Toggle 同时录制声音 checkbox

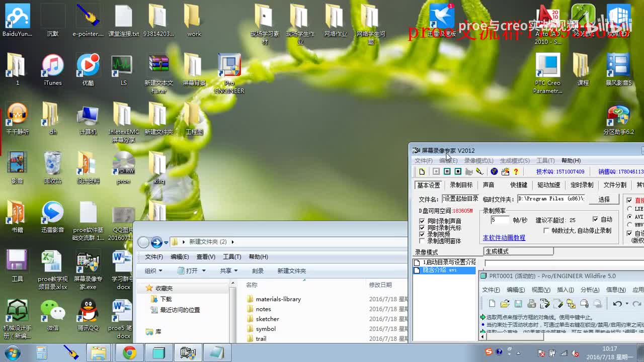(422, 221)
